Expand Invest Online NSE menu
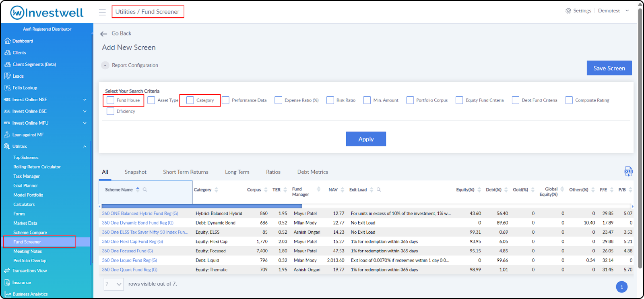 point(85,100)
